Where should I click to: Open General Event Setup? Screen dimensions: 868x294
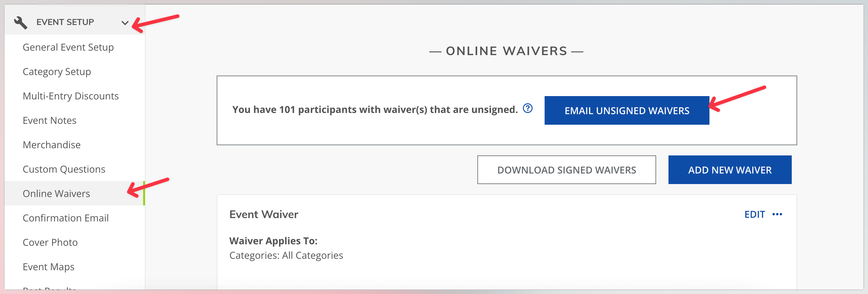pos(68,47)
